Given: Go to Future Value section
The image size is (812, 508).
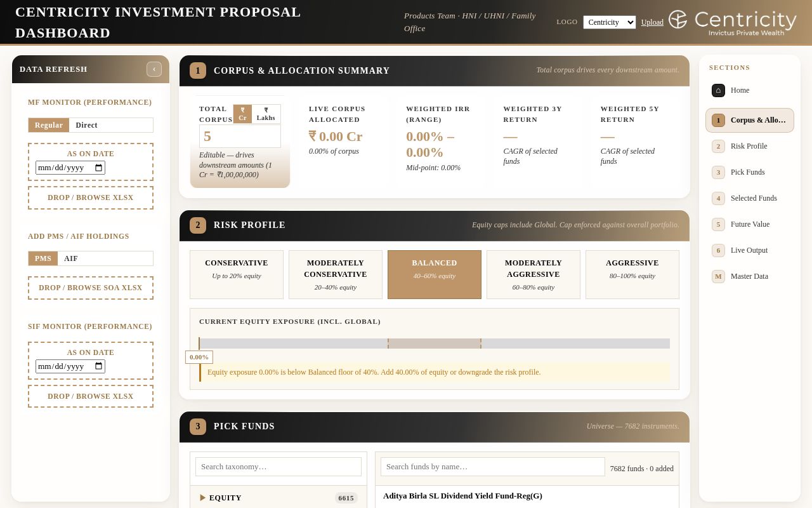Looking at the screenshot, I should click(750, 224).
